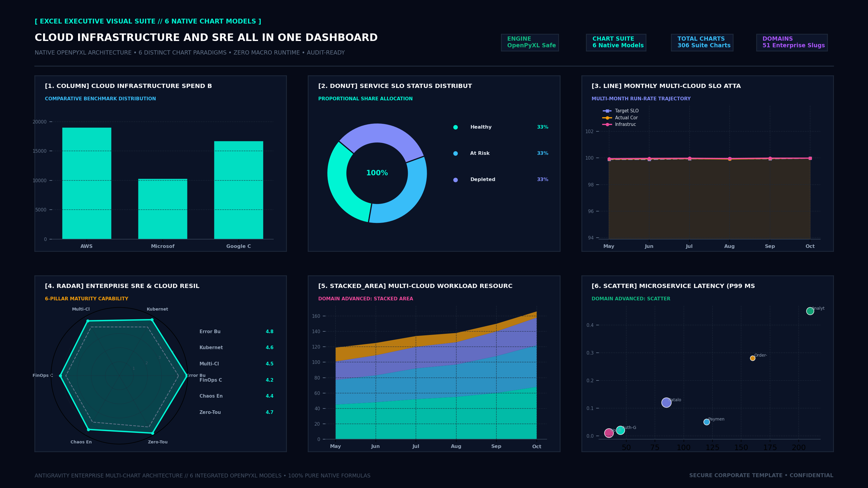The width and height of the screenshot is (868, 488).
Task: Click the Healthy legend dot
Action: [x=456, y=127]
